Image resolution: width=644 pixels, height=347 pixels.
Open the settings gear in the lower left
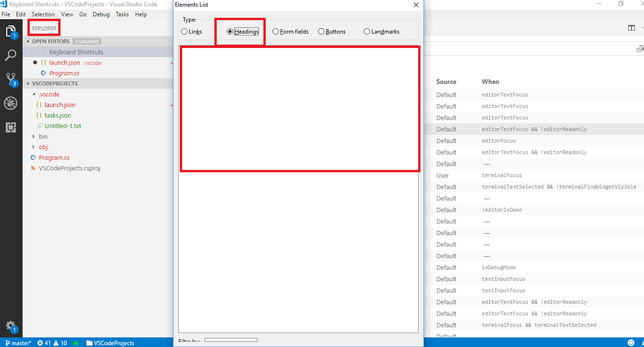coord(11,326)
